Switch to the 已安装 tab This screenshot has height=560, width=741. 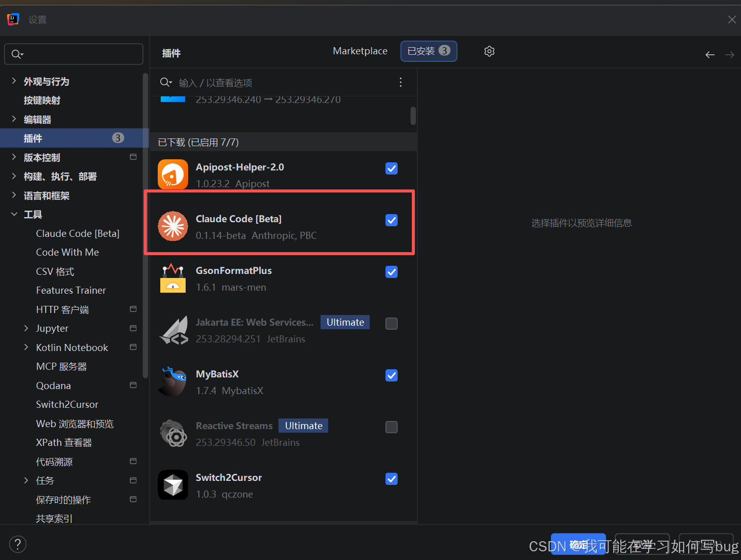429,51
